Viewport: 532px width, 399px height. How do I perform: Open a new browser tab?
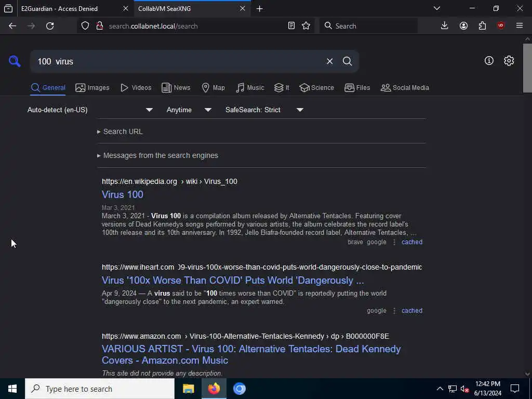(x=260, y=9)
